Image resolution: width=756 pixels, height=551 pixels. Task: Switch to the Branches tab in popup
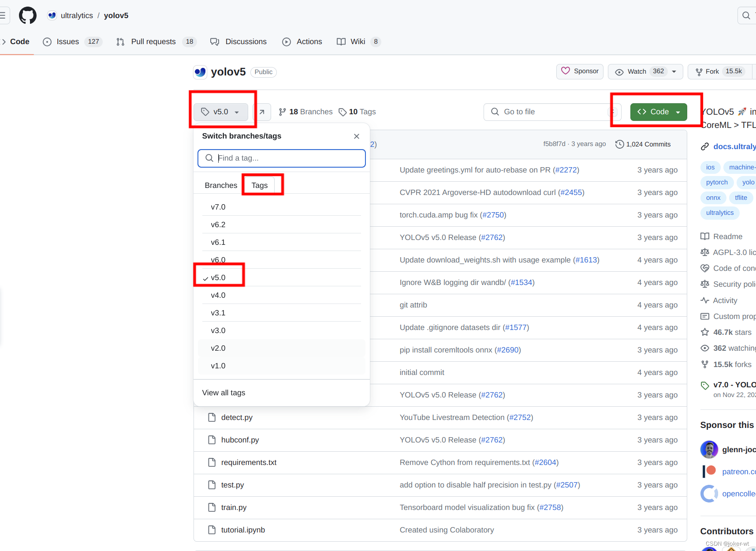pyautogui.click(x=221, y=185)
